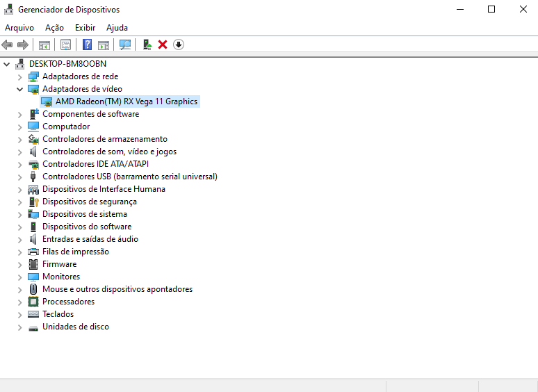Select the Dispositivos de sistema label

click(85, 214)
